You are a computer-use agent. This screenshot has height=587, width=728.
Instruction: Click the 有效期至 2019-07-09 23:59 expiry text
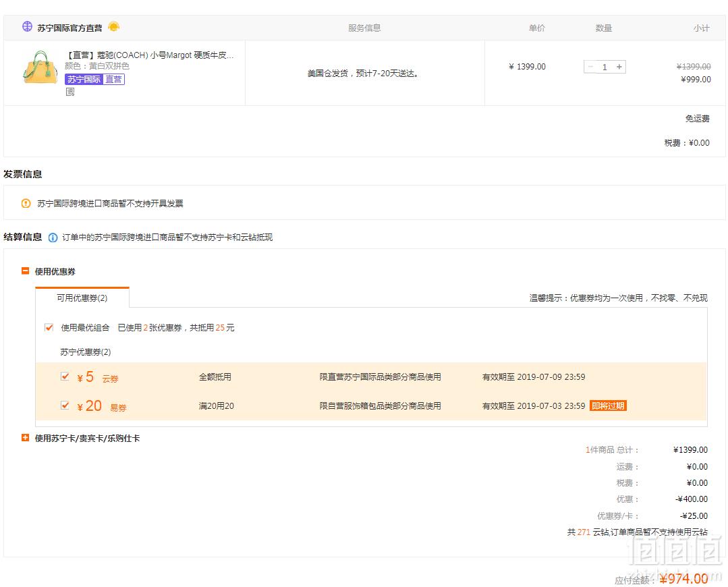click(534, 376)
